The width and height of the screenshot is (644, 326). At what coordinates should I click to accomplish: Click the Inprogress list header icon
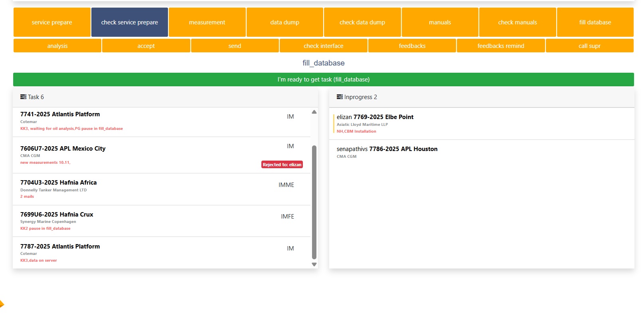[x=340, y=97]
